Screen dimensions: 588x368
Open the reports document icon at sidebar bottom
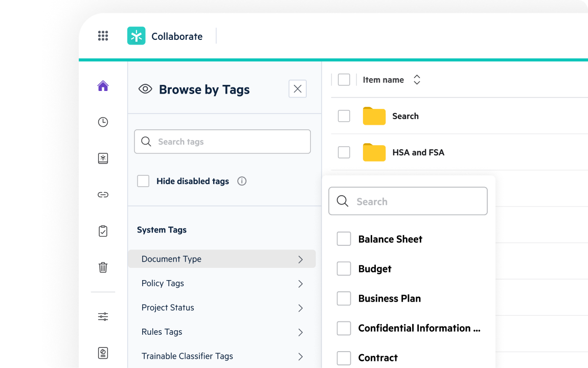click(103, 353)
